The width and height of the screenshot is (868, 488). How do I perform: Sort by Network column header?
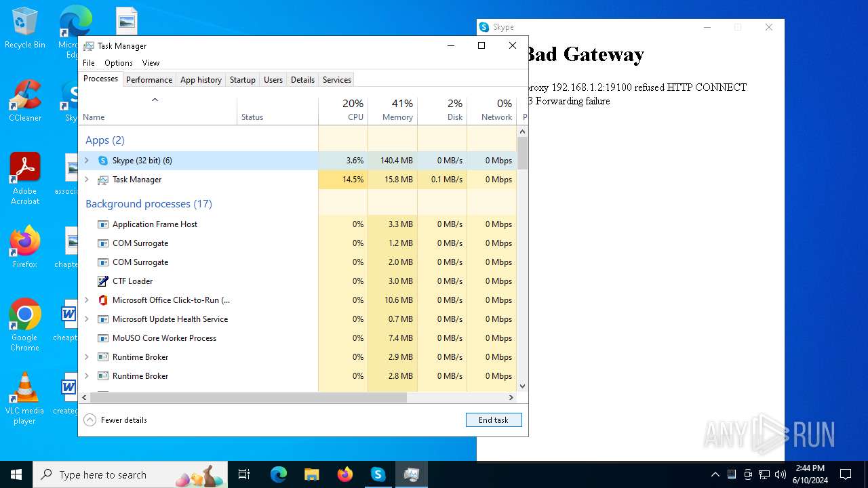(x=492, y=110)
